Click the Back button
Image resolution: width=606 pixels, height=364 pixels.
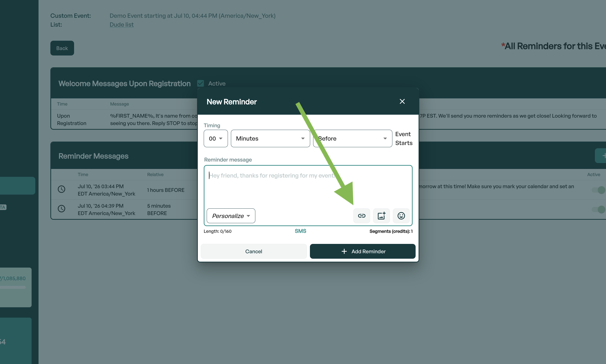coord(62,48)
